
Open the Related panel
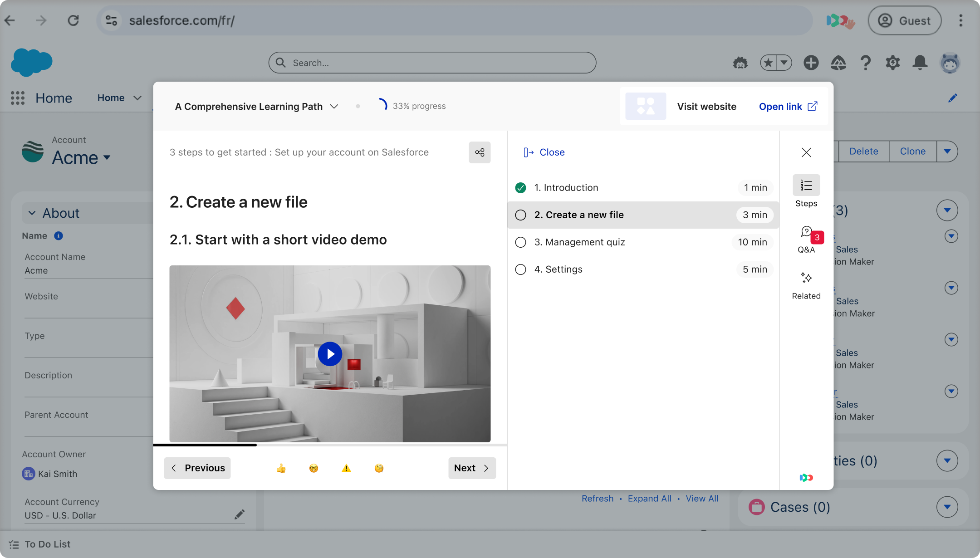click(806, 278)
